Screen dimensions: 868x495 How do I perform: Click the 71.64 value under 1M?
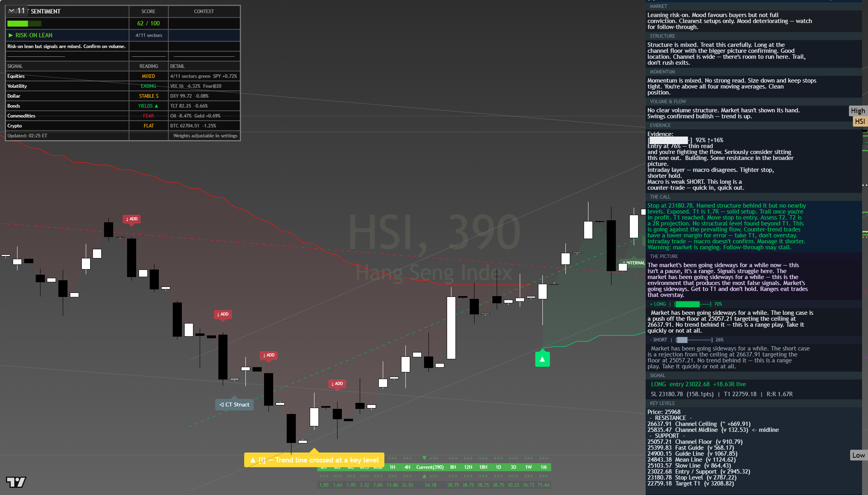[544, 485]
